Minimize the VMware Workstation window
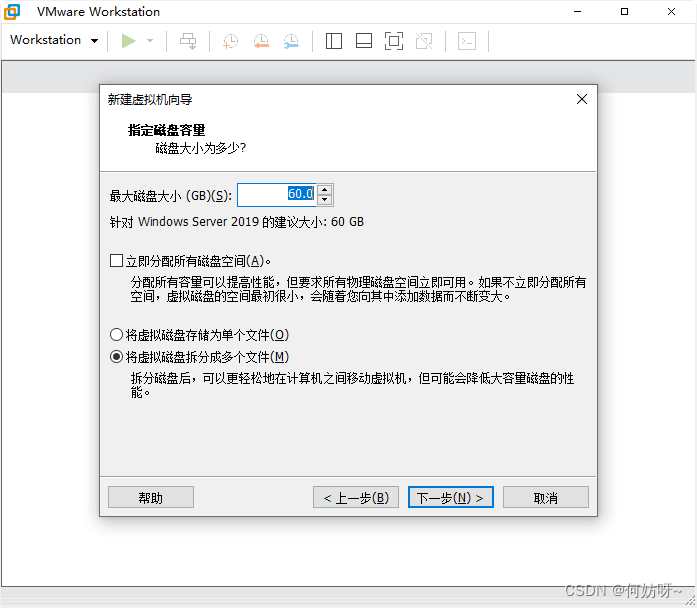This screenshot has height=608, width=697. click(577, 12)
